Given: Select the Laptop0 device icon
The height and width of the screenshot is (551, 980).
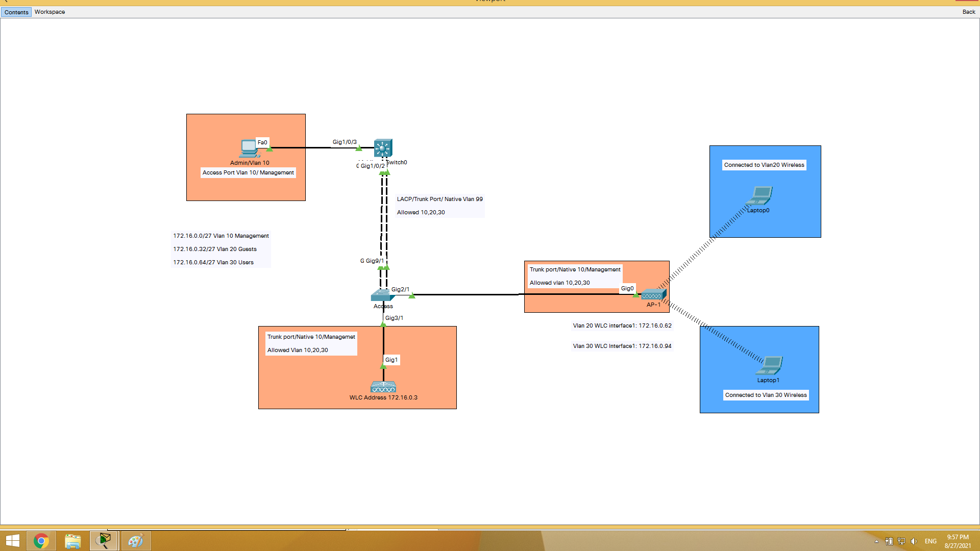Looking at the screenshot, I should [x=761, y=195].
